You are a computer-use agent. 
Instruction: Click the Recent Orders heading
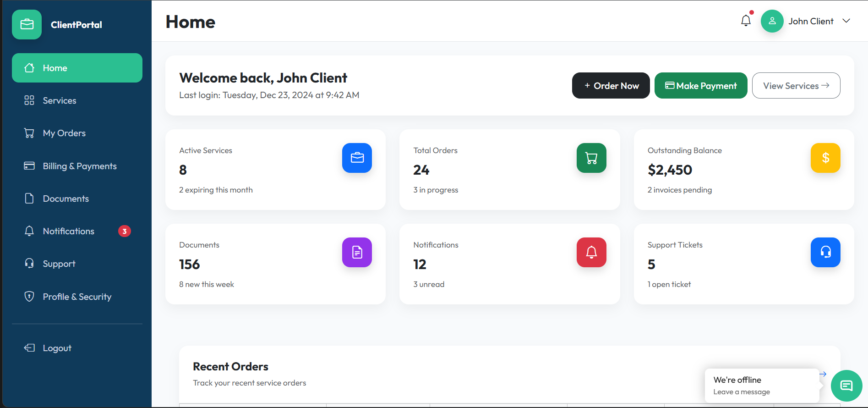[x=230, y=366]
